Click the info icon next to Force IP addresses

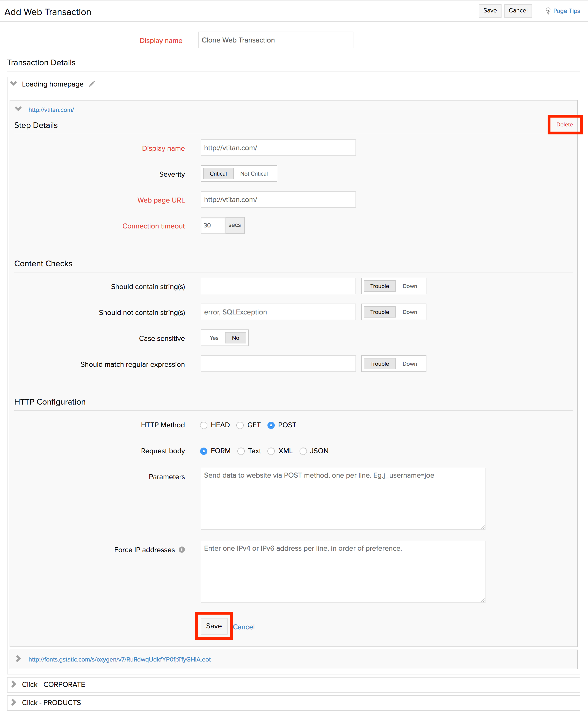click(x=182, y=550)
